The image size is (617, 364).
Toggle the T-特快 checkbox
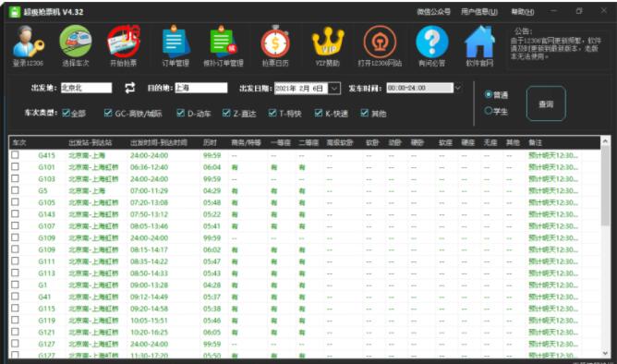pos(272,113)
